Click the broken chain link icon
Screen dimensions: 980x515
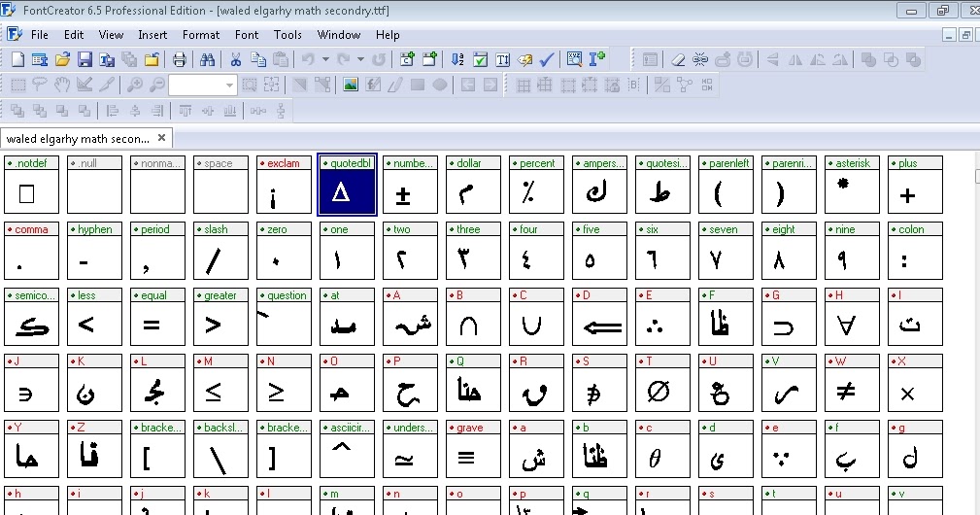click(700, 60)
